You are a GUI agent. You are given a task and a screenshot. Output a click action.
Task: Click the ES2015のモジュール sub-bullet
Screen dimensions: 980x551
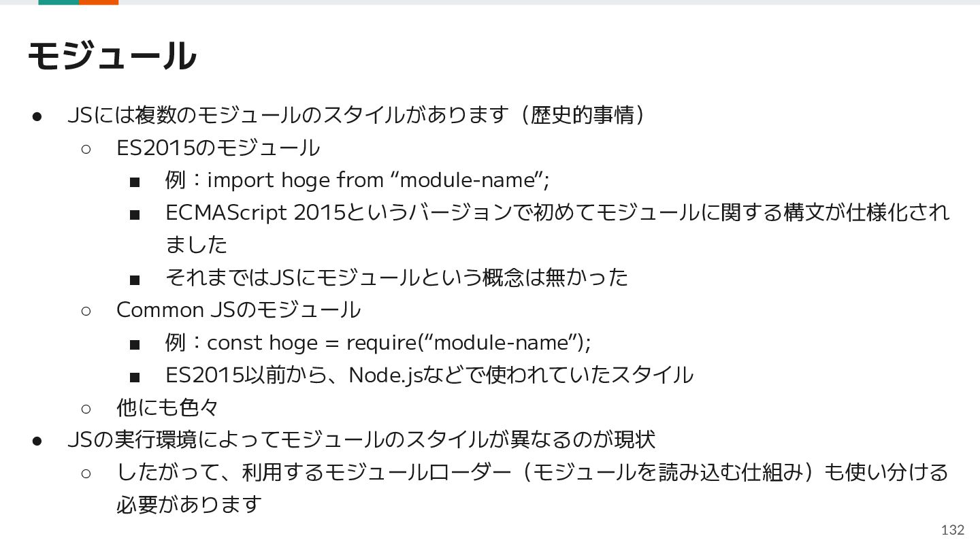click(x=218, y=148)
